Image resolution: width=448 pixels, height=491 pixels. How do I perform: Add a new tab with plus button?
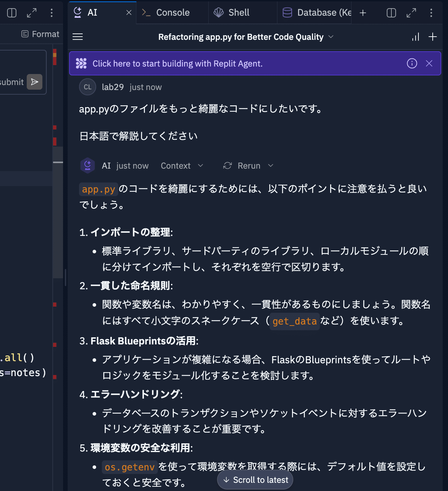pos(363,13)
